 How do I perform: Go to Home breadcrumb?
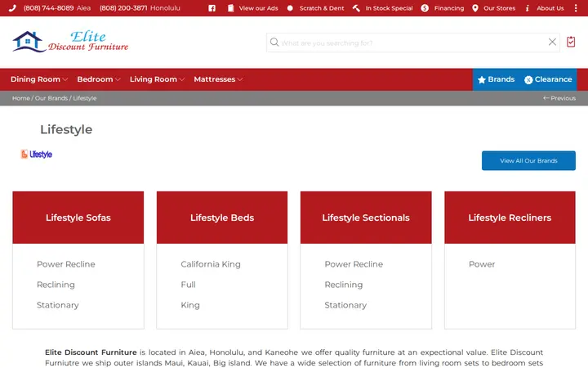21,98
